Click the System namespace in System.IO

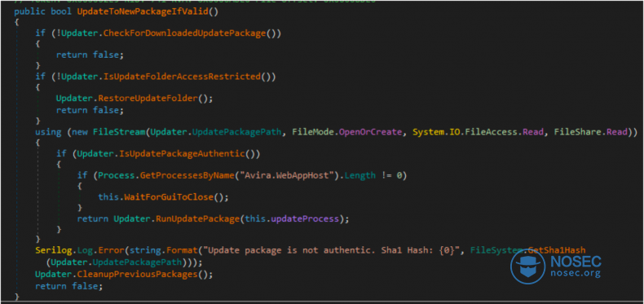pyautogui.click(x=427, y=132)
